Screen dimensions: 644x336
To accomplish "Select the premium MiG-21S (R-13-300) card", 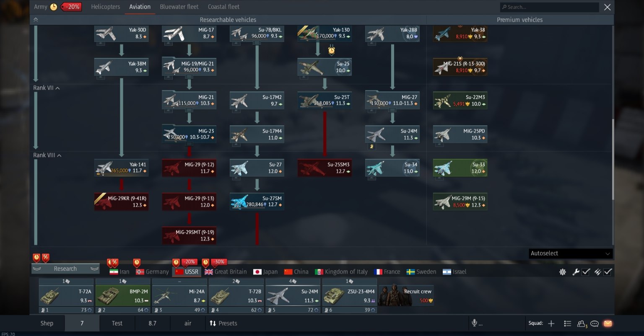I will tap(460, 67).
